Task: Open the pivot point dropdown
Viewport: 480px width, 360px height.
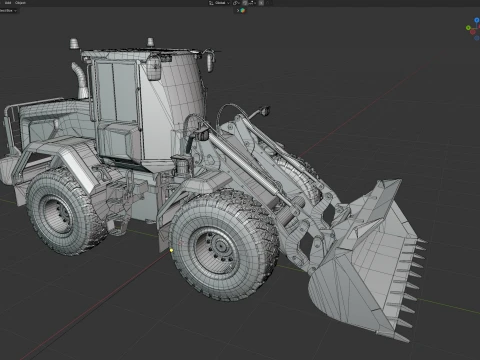Action: coord(236,3)
